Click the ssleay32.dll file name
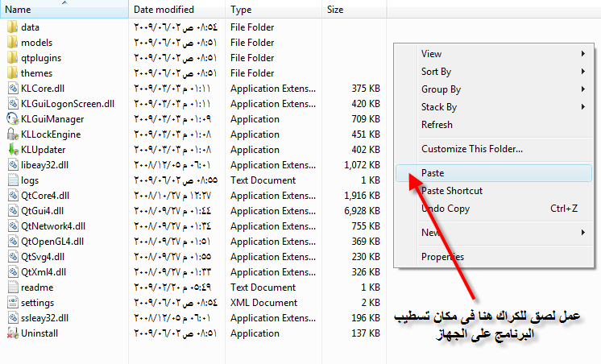Viewport: 601px width, 364px height. click(45, 318)
